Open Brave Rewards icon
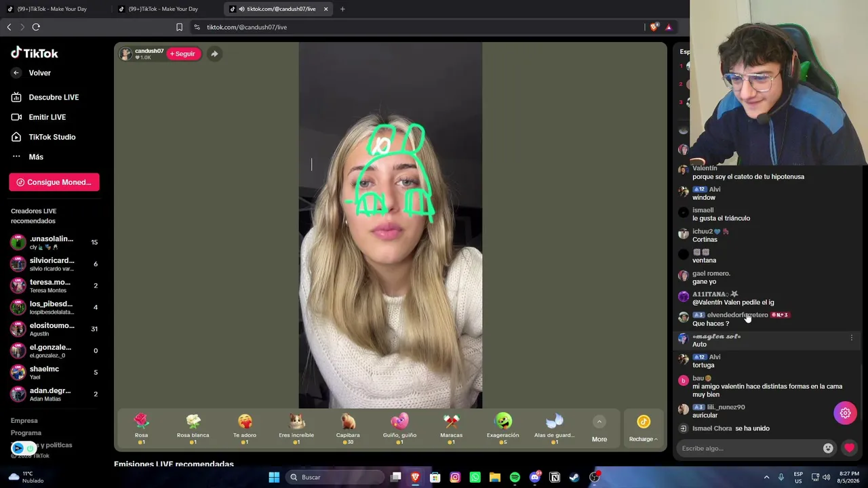The width and height of the screenshot is (868, 488). tap(669, 27)
